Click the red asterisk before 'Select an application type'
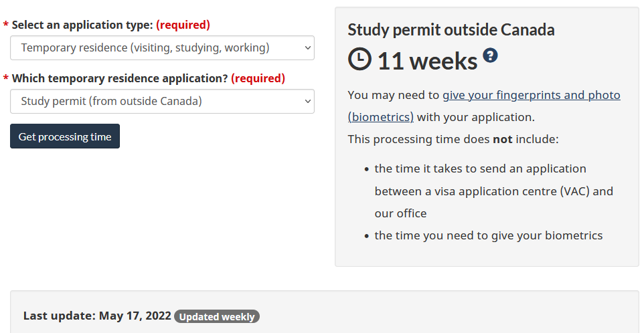This screenshot has height=333, width=644. [x=6, y=25]
